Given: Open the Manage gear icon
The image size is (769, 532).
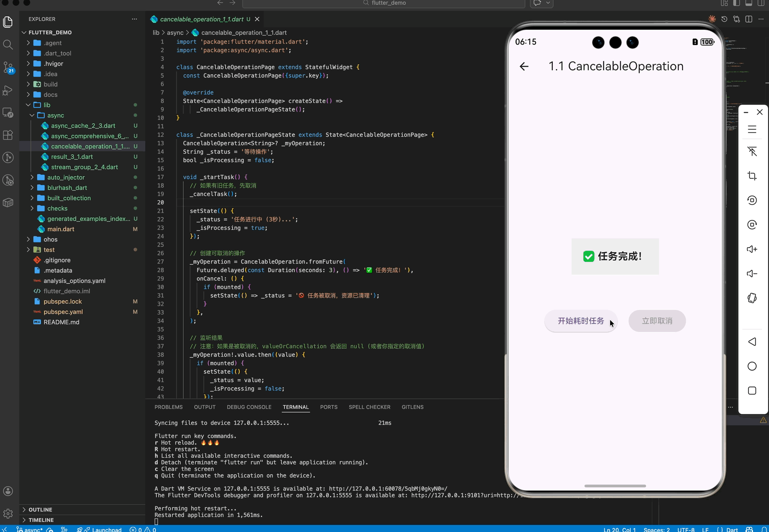Looking at the screenshot, I should coord(8,514).
